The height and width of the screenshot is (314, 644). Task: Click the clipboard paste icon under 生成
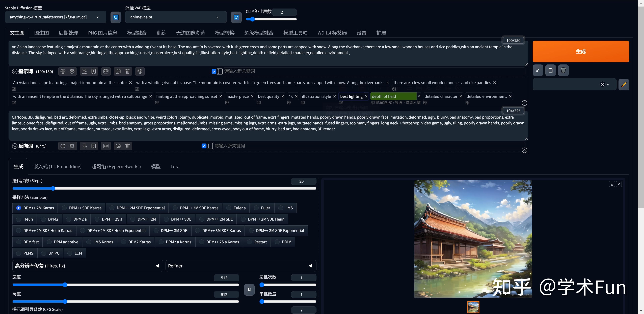(550, 70)
